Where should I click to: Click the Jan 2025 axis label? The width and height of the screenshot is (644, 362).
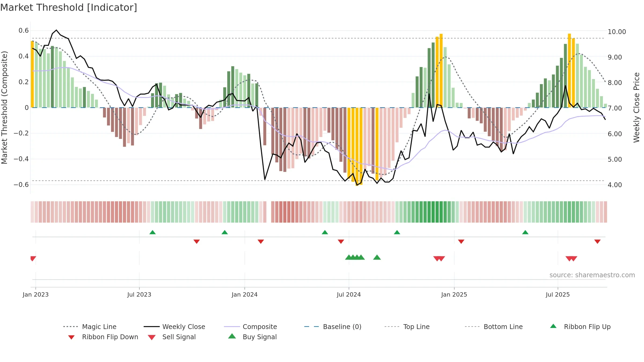point(454,294)
